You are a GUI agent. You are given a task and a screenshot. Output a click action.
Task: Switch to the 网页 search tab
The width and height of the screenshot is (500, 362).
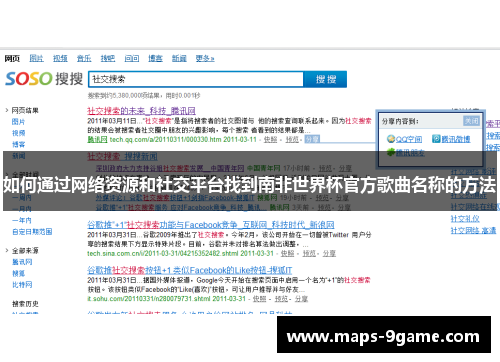coord(12,59)
